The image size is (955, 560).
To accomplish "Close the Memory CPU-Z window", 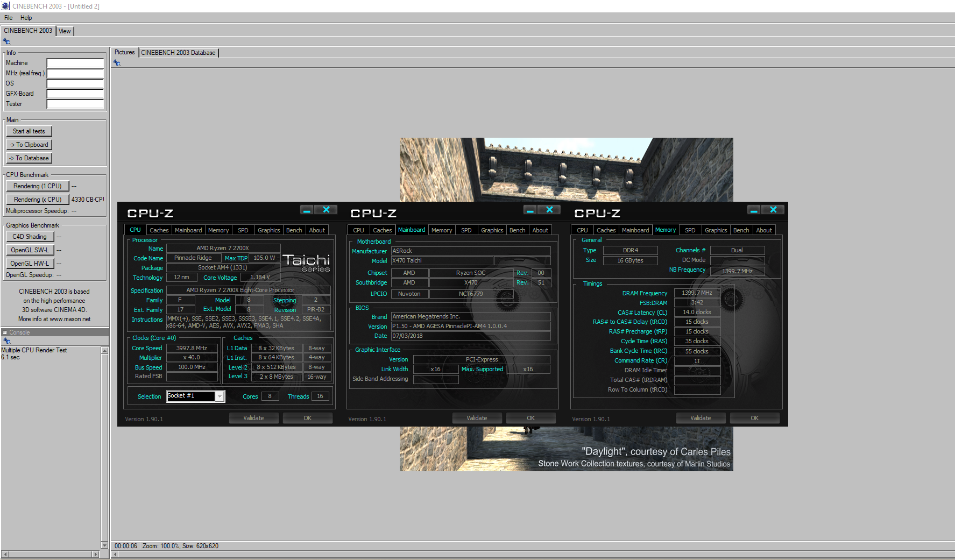I will point(773,210).
